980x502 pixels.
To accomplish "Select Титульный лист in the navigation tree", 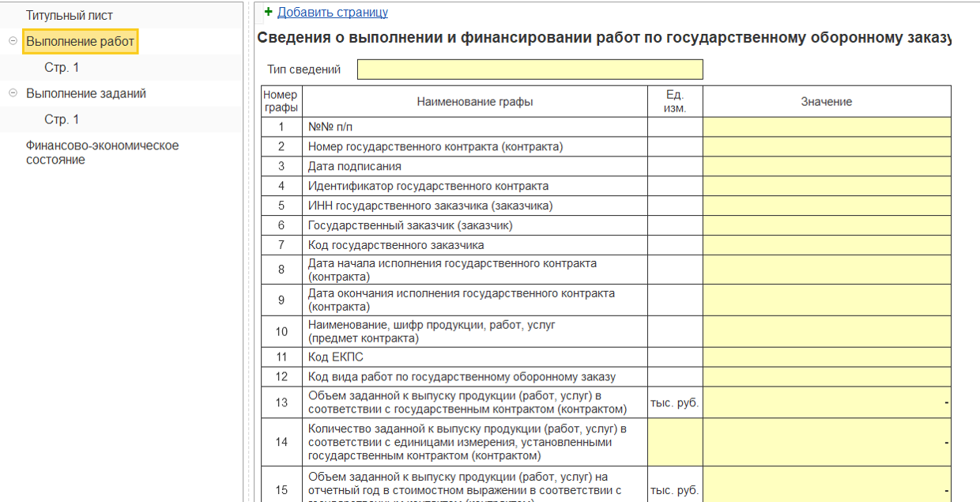I will [70, 15].
